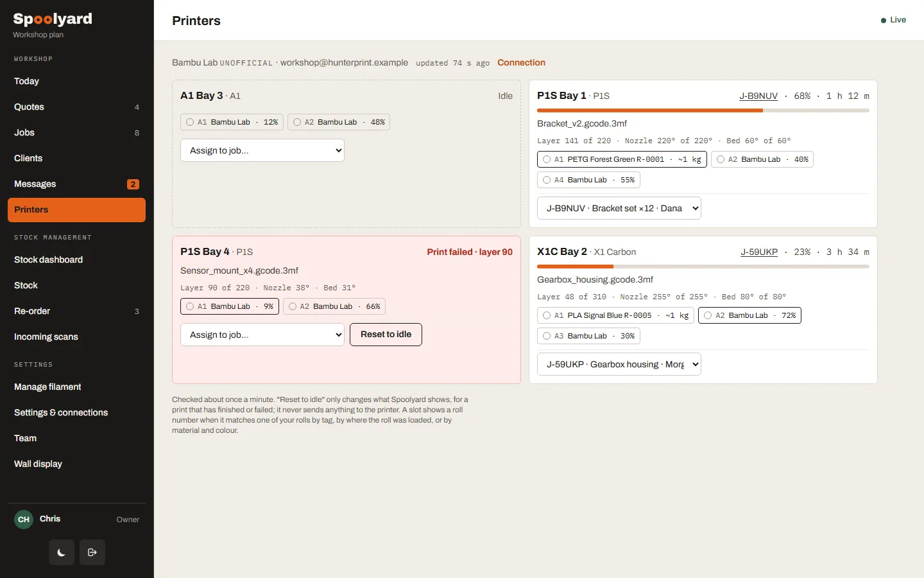Open Settings & connections
The image size is (924, 578).
coord(76,413)
